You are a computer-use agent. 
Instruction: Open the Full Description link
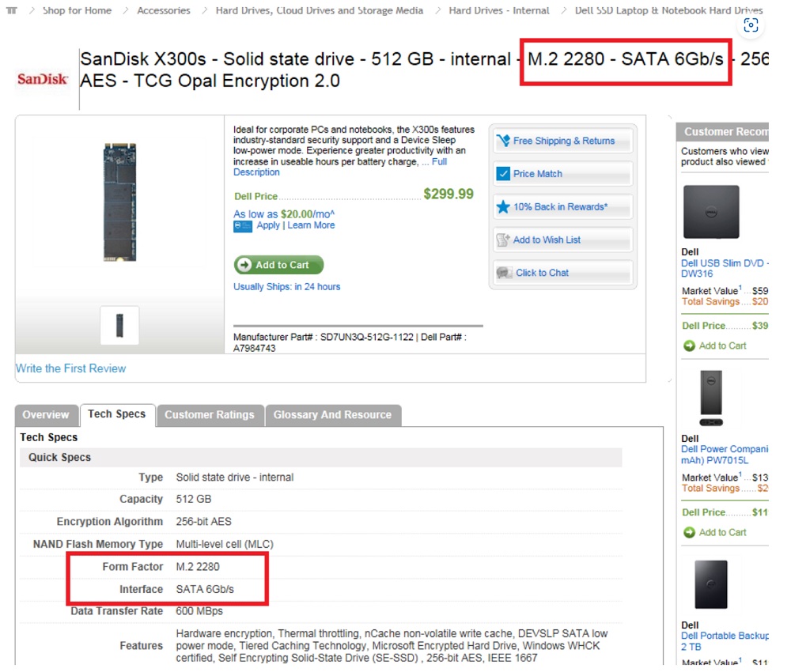pyautogui.click(x=256, y=172)
